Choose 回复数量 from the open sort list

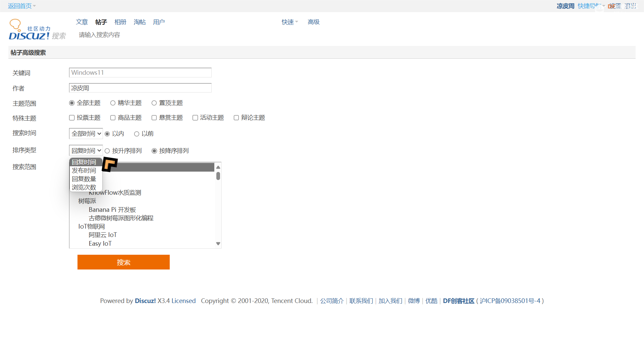coord(86,179)
